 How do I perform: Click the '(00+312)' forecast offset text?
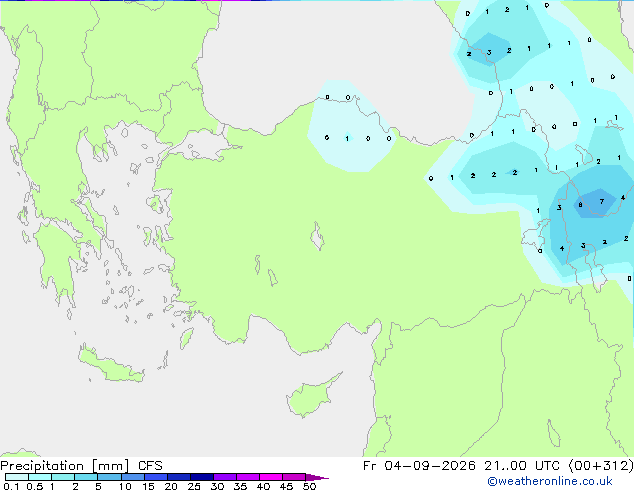601,466
